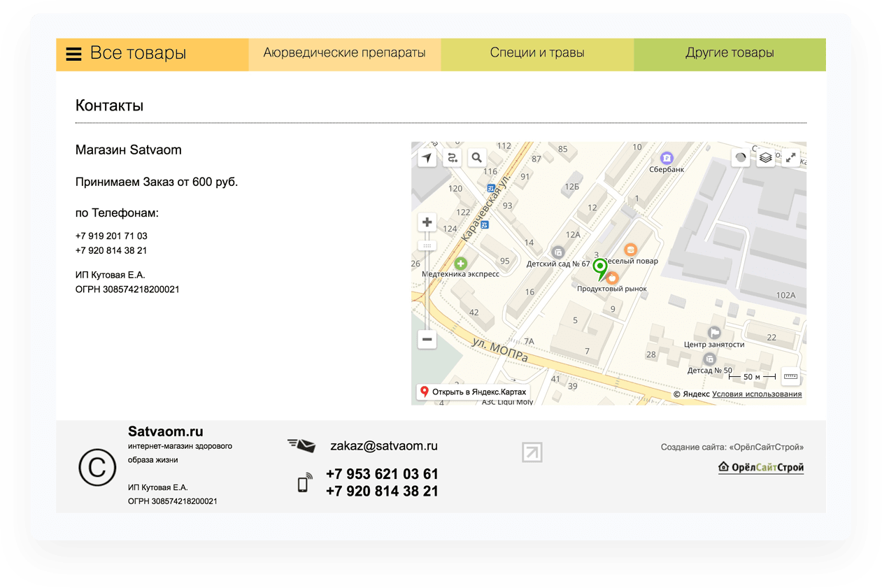The image size is (882, 588).
Task: Open the map route builder icon
Action: pyautogui.click(x=453, y=158)
